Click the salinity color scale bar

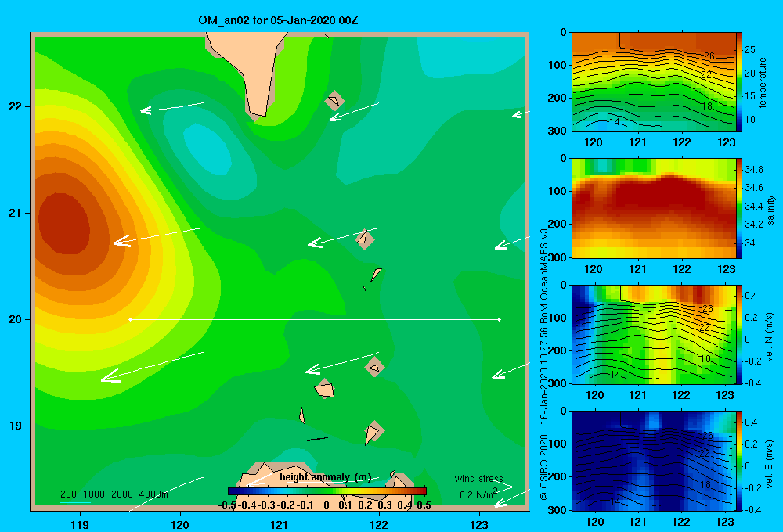coord(739,208)
